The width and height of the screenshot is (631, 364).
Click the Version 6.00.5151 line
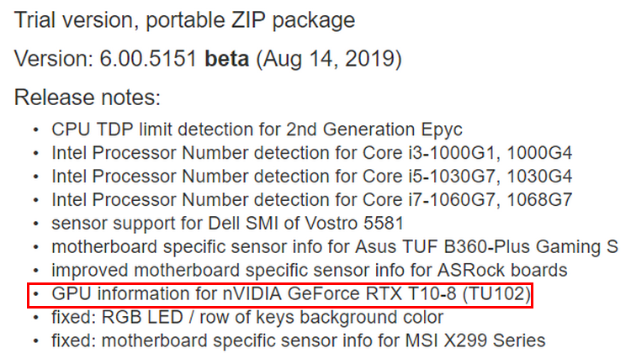208,59
